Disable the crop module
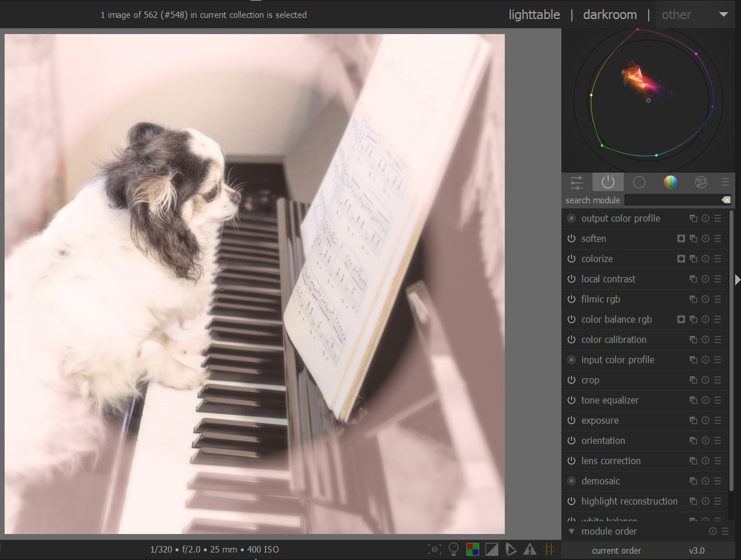Screen dimensions: 741x560 (x=571, y=380)
